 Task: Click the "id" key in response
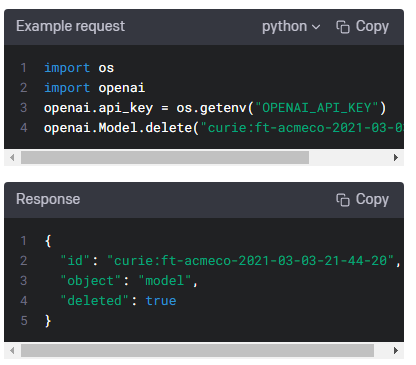pos(75,261)
